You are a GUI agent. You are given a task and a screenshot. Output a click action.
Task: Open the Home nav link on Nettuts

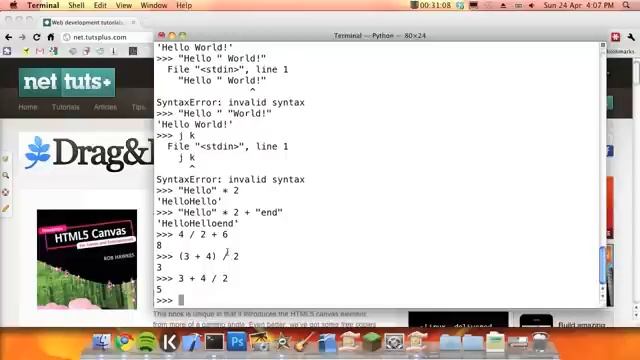click(28, 107)
